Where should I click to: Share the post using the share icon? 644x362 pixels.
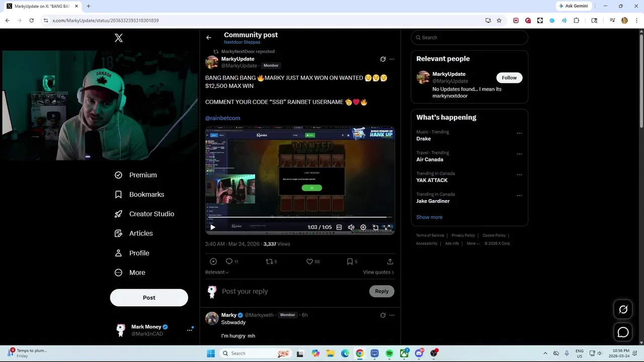390,261
